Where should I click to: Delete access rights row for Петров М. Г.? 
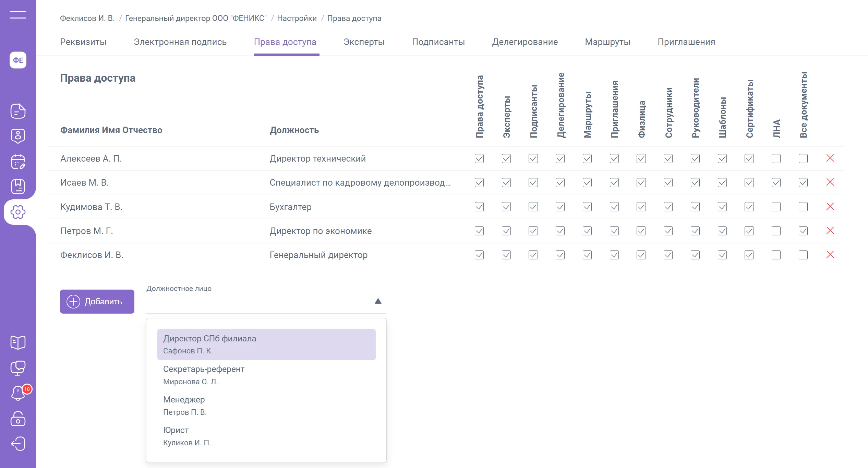830,231
